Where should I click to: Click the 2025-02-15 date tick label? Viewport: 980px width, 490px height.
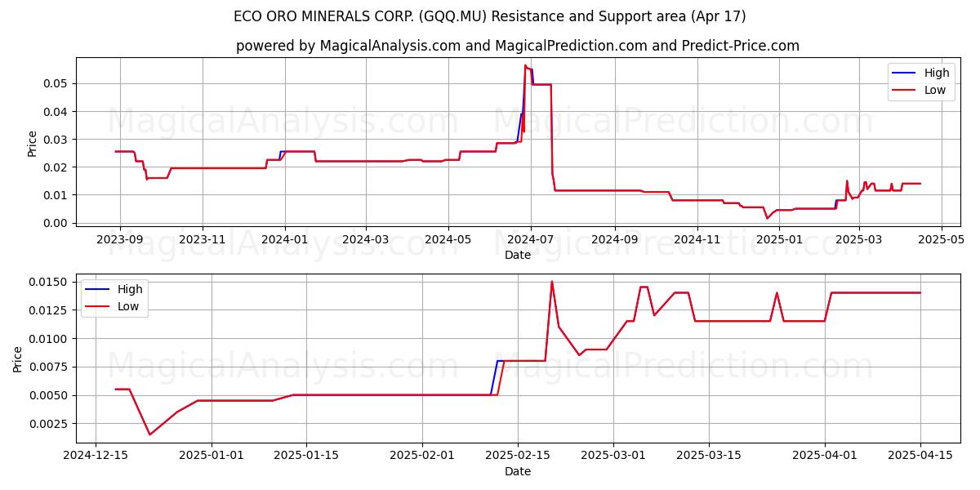(518, 456)
